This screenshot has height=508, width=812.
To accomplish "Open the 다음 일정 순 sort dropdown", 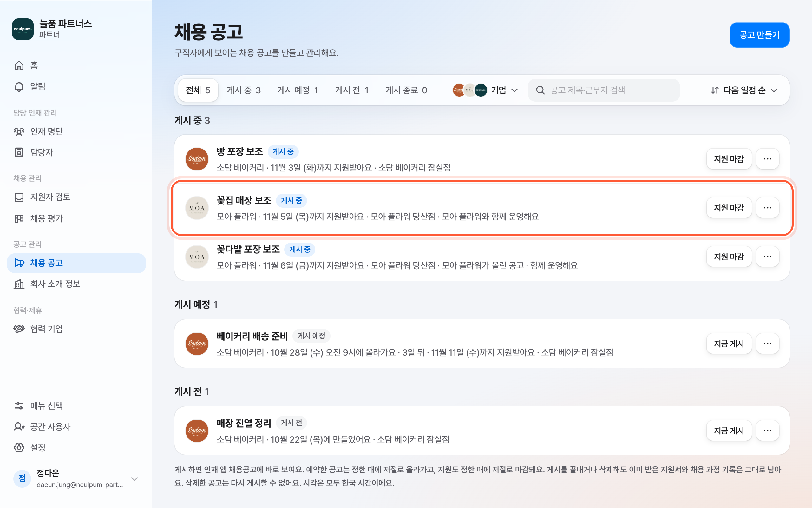I will pos(744,90).
